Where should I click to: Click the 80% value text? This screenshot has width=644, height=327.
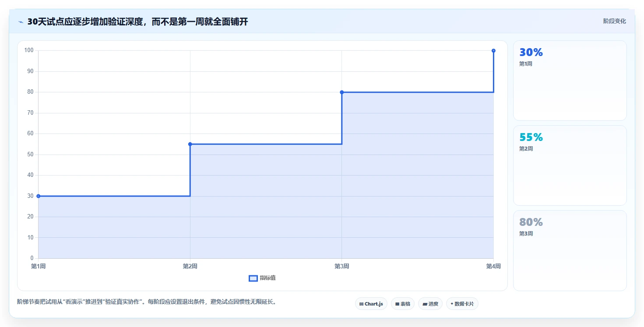click(x=531, y=222)
